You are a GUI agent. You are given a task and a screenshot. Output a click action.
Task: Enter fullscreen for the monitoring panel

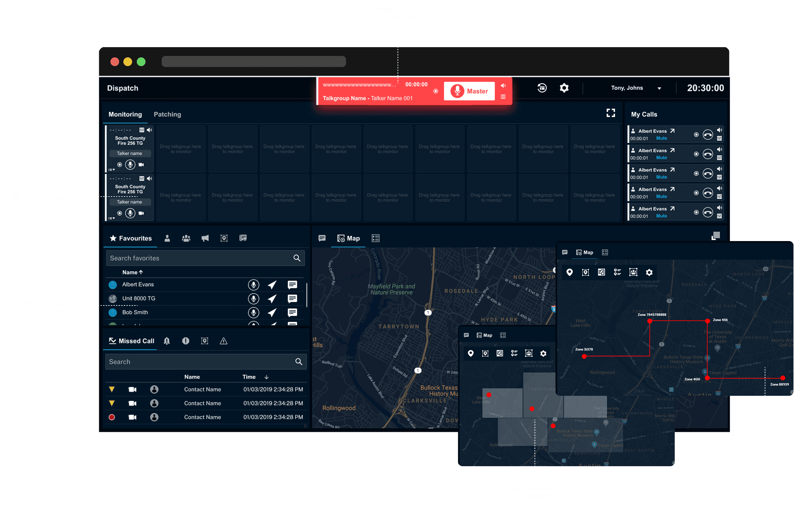coord(610,113)
